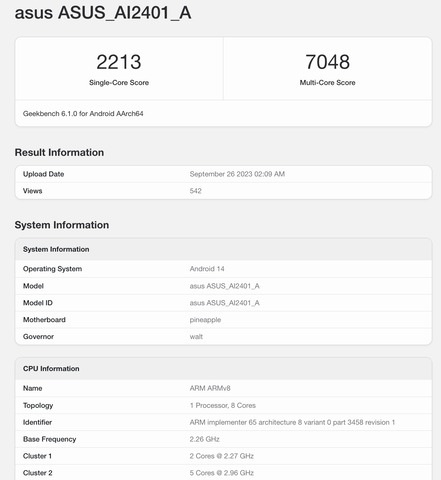The width and height of the screenshot is (441, 480).
Task: Select the September 26 2023 02:09 AM value
Action: coord(237,174)
